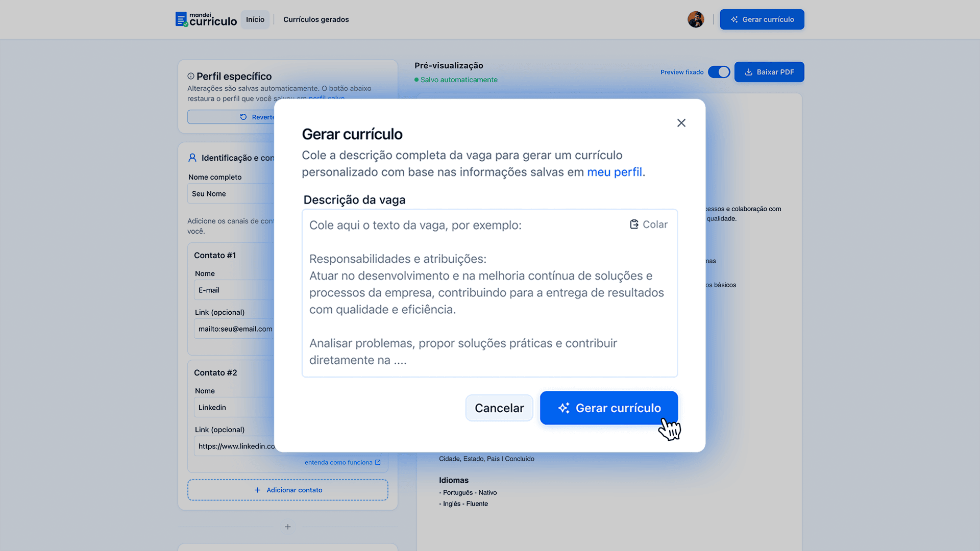Open the meu perfil link

tap(615, 172)
